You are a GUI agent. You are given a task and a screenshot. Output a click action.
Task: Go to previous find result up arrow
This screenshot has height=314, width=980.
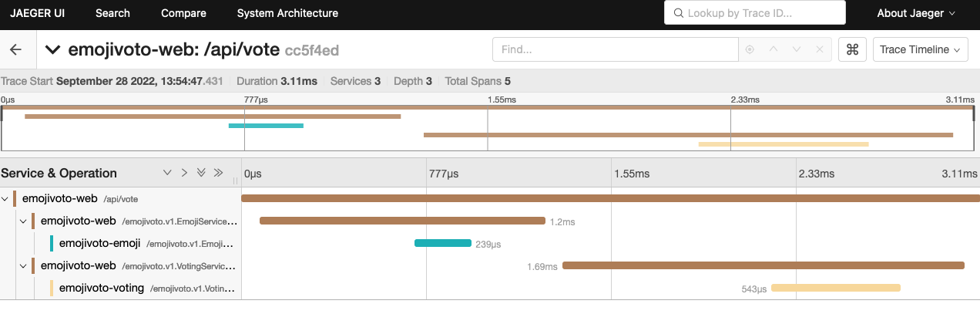tap(774, 49)
